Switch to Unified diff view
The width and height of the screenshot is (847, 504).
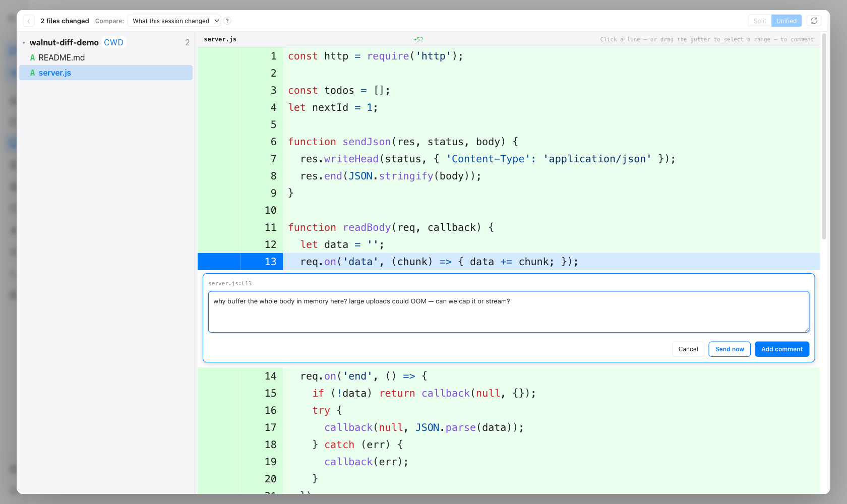[x=786, y=21]
